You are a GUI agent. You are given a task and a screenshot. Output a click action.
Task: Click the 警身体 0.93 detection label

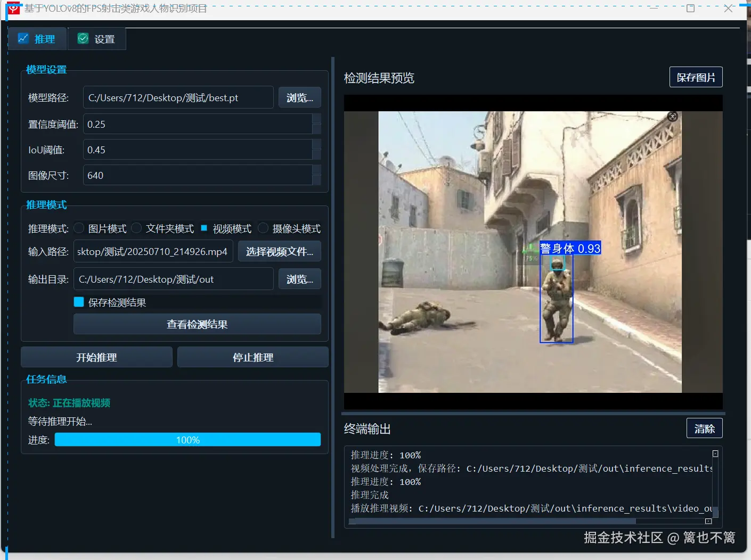click(x=570, y=249)
